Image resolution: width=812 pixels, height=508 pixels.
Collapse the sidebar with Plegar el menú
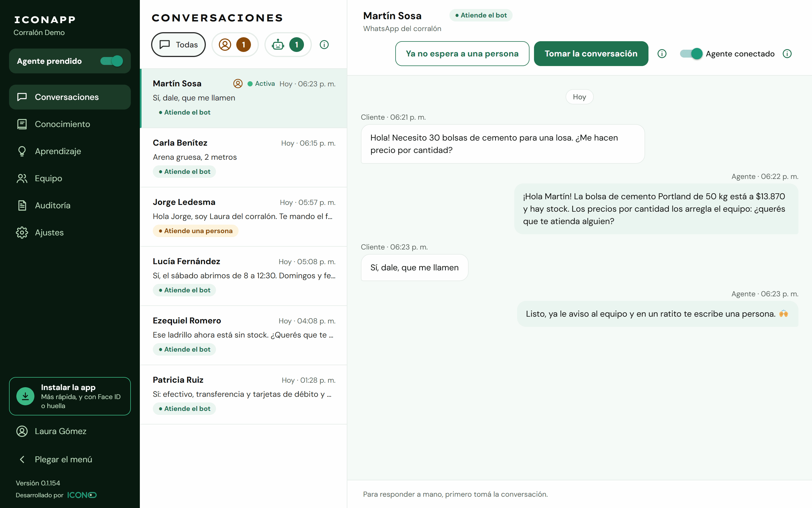(70, 459)
